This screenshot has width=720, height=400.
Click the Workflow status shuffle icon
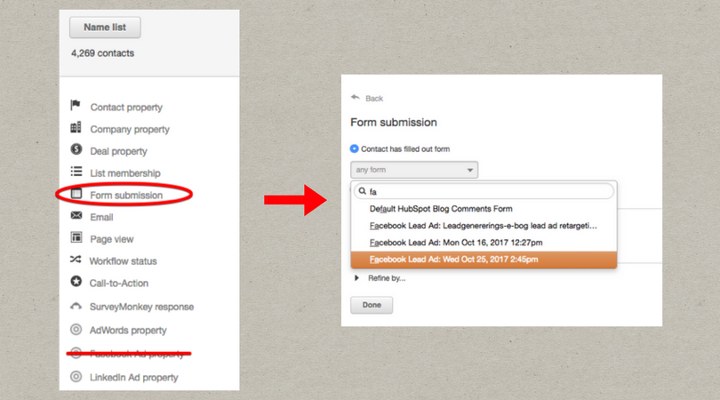76,261
